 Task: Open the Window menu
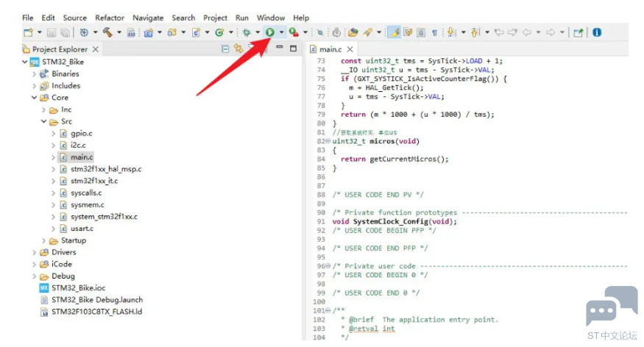(271, 18)
